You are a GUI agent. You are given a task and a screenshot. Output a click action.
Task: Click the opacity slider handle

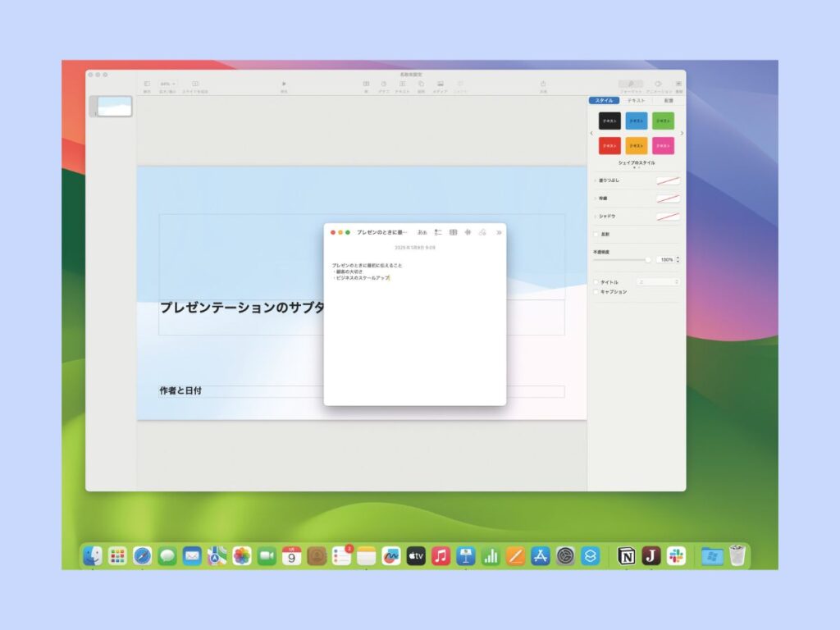[648, 260]
